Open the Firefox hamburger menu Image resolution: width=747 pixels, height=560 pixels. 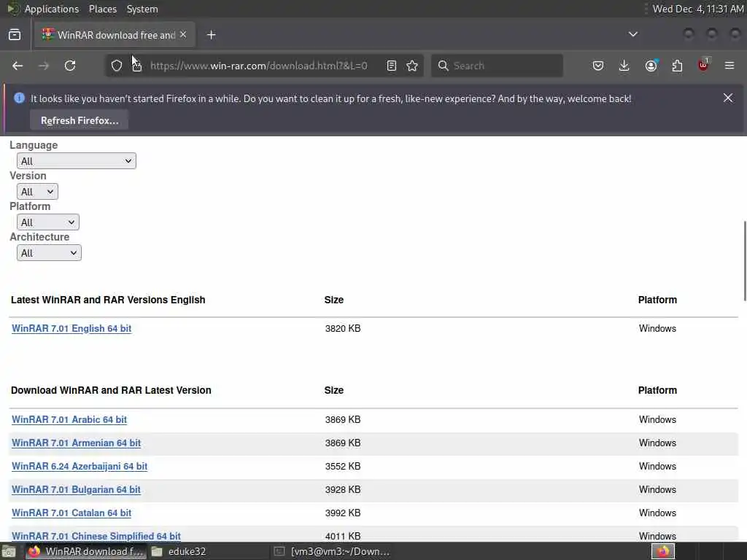point(729,66)
